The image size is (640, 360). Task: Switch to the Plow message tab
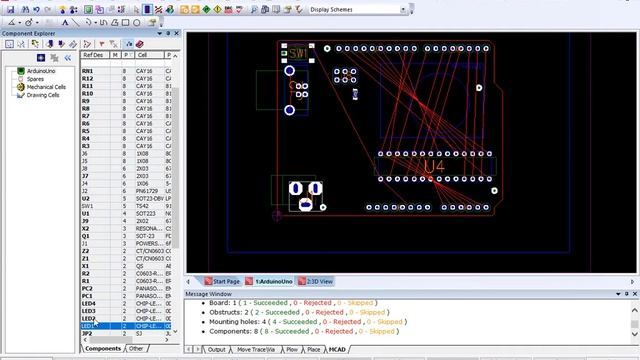tap(292, 349)
